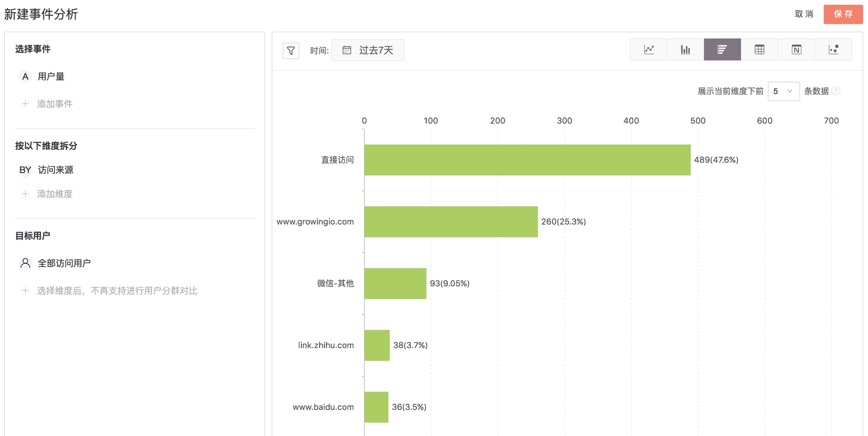Click 保存 to save the analysis
Image resolution: width=868 pixels, height=436 pixels.
(x=843, y=14)
